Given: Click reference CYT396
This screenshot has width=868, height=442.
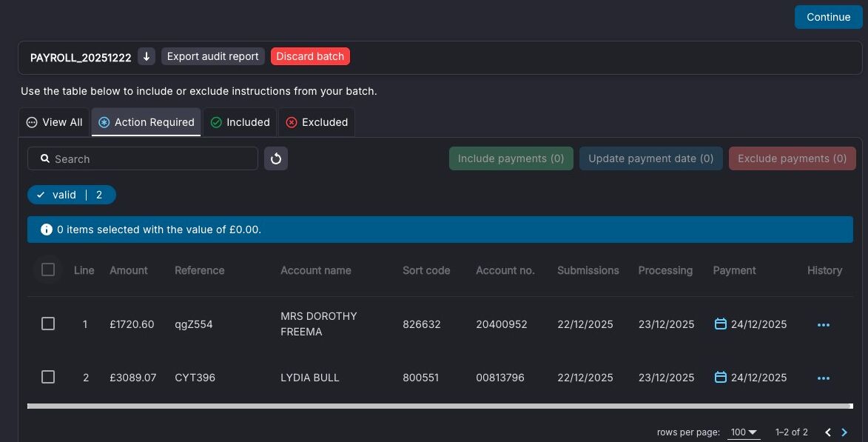Looking at the screenshot, I should click(x=195, y=377).
